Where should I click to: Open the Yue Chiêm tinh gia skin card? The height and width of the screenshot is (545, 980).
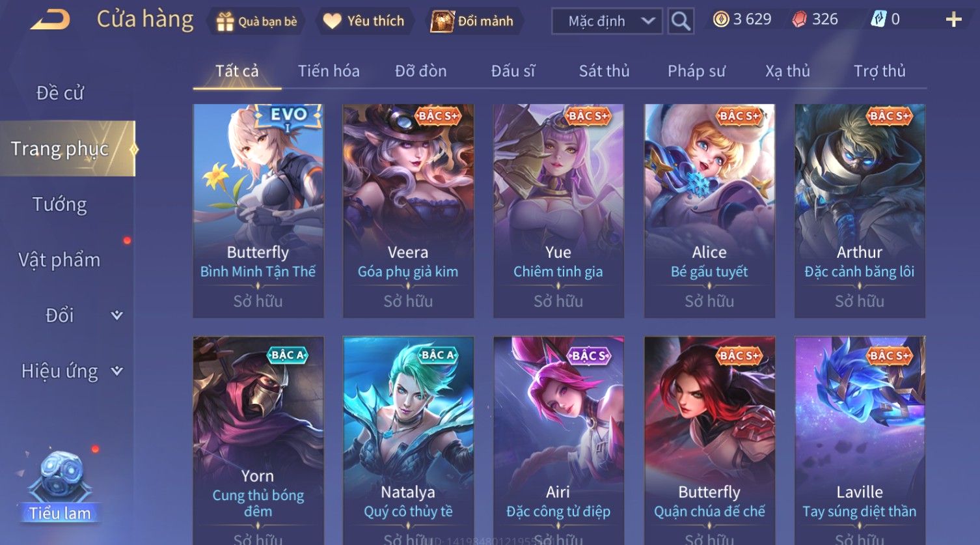coord(558,211)
